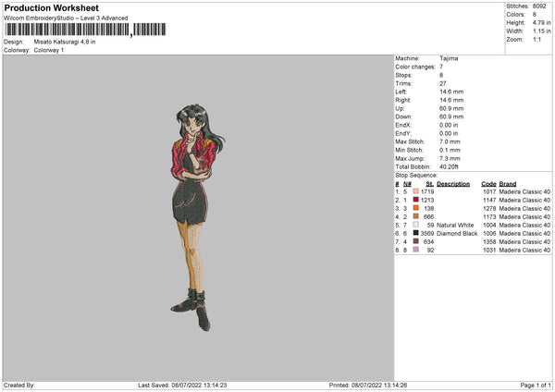555x392 pixels.
Task: Click the Min Stitch value 0.1 mm
Action: (x=450, y=150)
